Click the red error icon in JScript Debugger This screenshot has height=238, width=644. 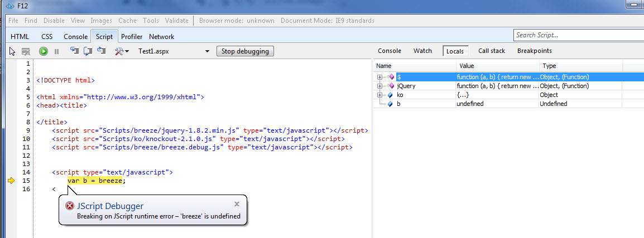coord(70,206)
